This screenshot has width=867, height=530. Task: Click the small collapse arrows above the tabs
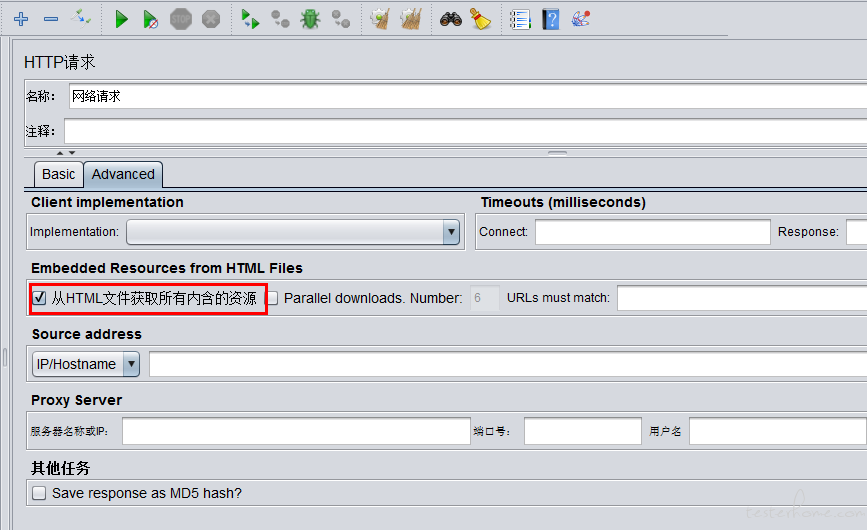pyautogui.click(x=65, y=153)
